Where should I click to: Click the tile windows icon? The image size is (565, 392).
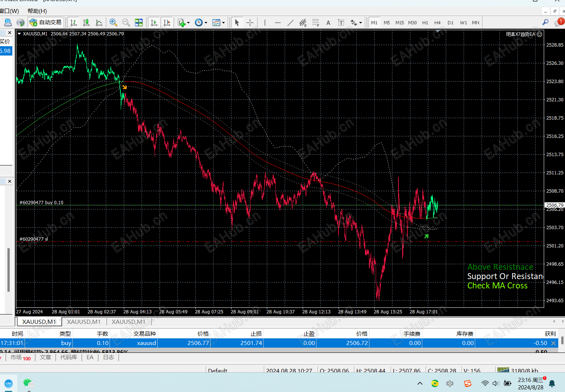[139, 23]
